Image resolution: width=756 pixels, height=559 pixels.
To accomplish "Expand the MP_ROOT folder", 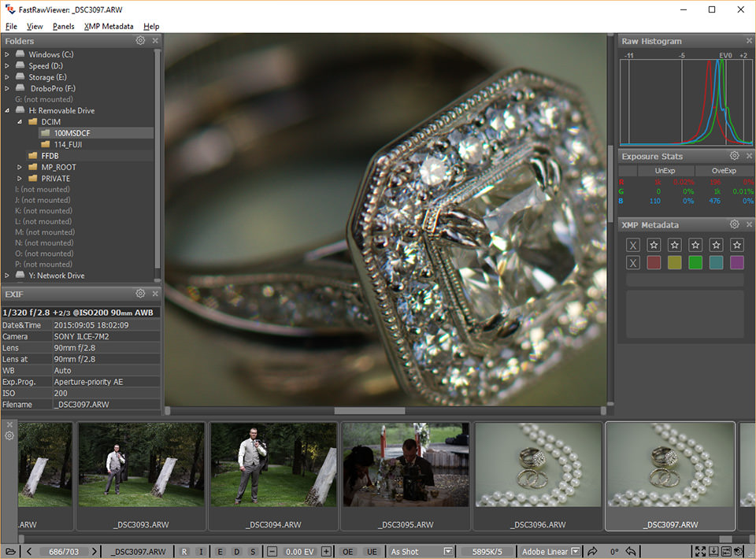I will (20, 167).
